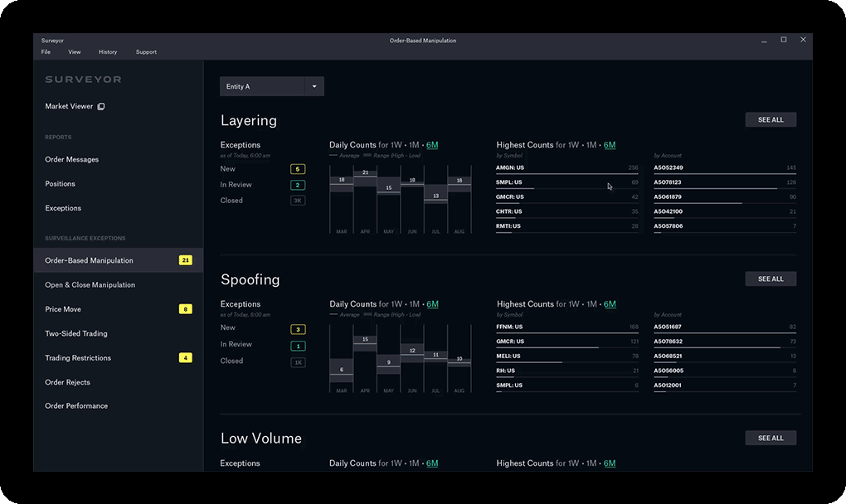Image resolution: width=846 pixels, height=504 pixels.
Task: Open Spoofing Closed count 1K
Action: pyautogui.click(x=298, y=363)
